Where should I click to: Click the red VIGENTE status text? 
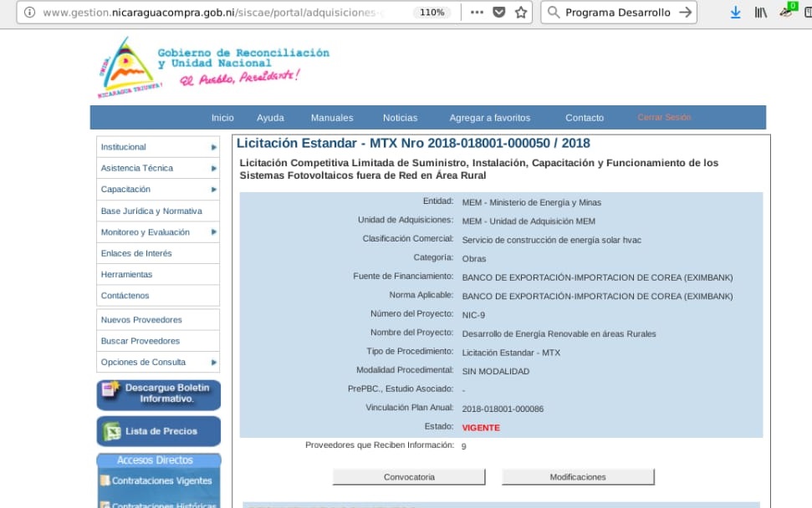481,428
